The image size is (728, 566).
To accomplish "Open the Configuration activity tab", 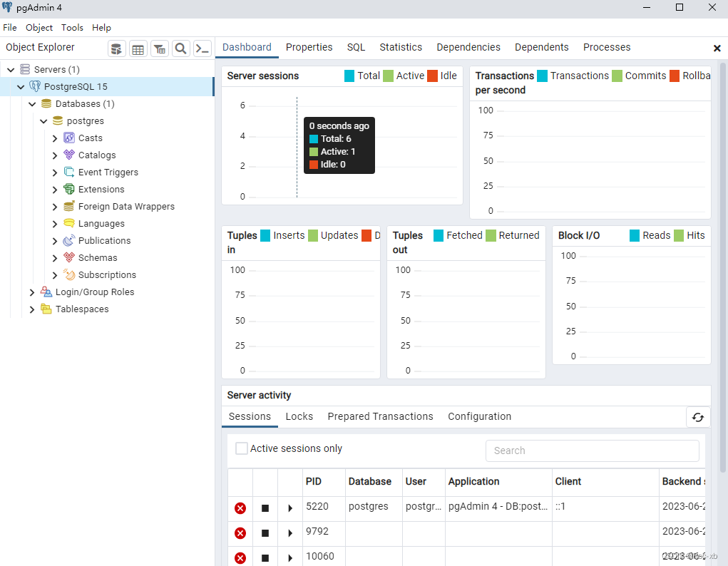I will 480,416.
